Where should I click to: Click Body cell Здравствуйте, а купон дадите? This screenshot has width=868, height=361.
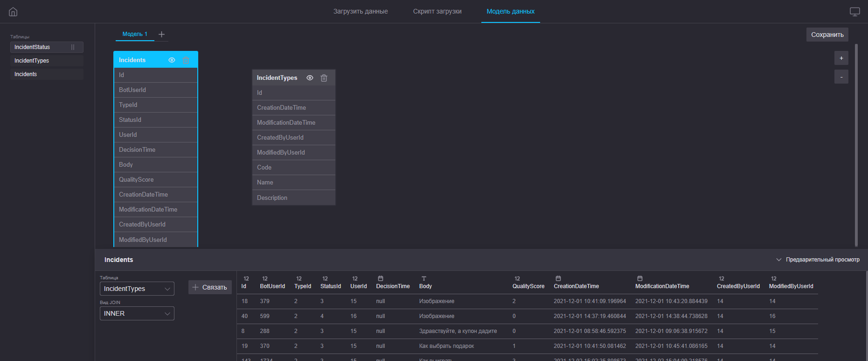point(458,331)
